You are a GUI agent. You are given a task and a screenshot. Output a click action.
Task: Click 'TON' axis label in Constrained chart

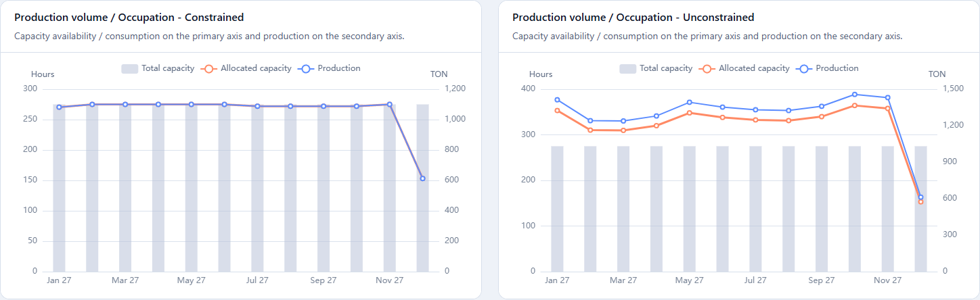(x=439, y=74)
